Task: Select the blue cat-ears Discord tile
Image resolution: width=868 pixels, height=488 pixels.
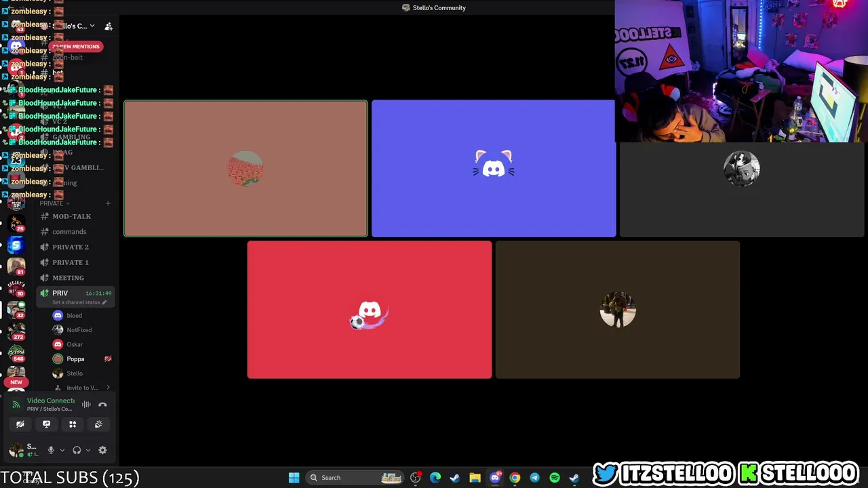Action: click(x=494, y=169)
